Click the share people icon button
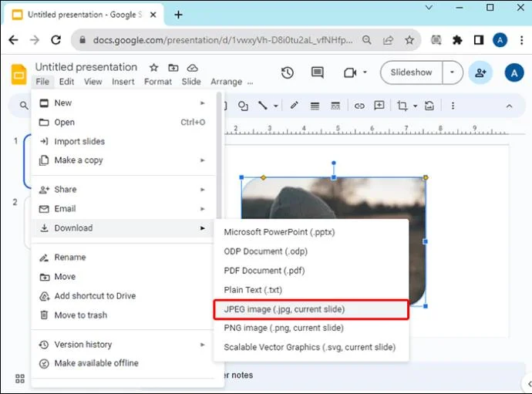Viewport: 532px width, 394px height. (x=481, y=72)
